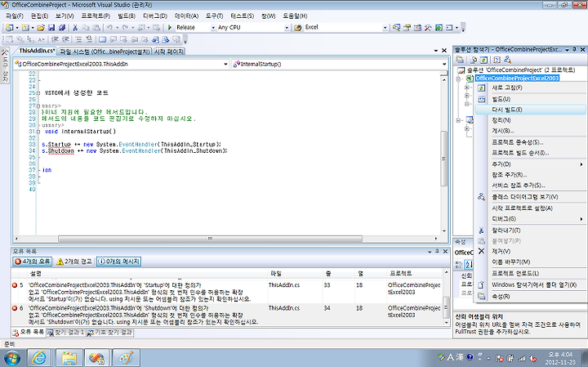Screen dimensions: 588x367
Task: Click the Decrease Indent icon in text toolbar
Action: coord(55,39)
